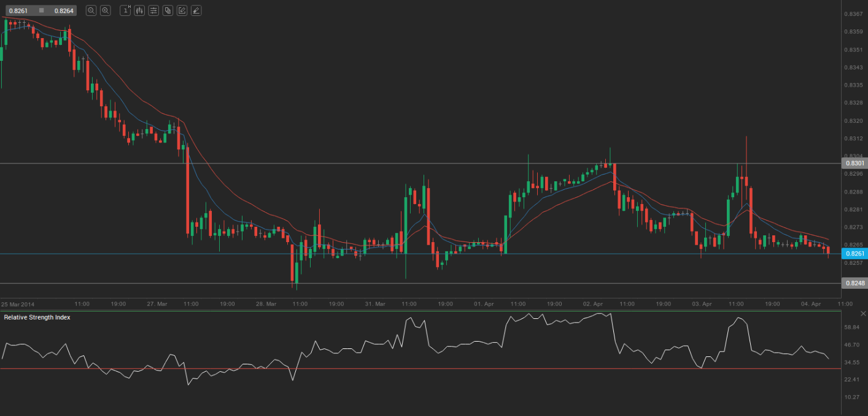The width and height of the screenshot is (868, 416).
Task: Open the drawing edit tool icon
Action: point(182,10)
